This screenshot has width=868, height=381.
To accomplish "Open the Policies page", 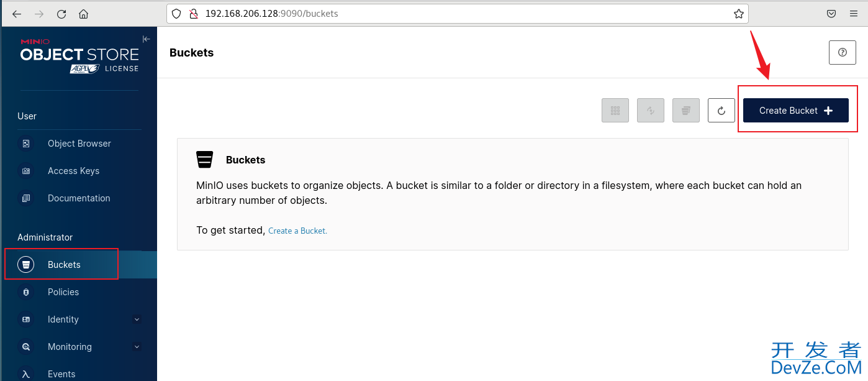I will pos(63,292).
